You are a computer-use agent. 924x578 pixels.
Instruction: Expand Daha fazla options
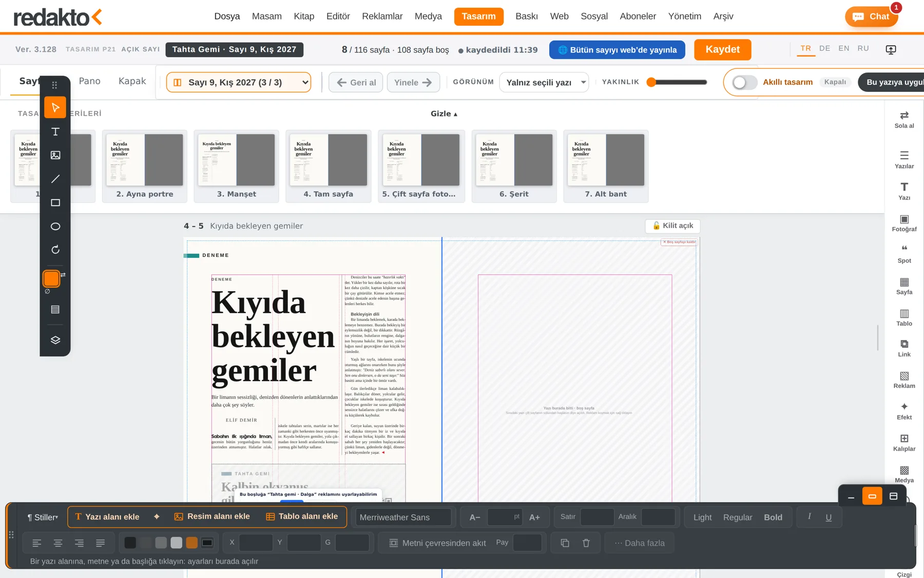coord(639,543)
